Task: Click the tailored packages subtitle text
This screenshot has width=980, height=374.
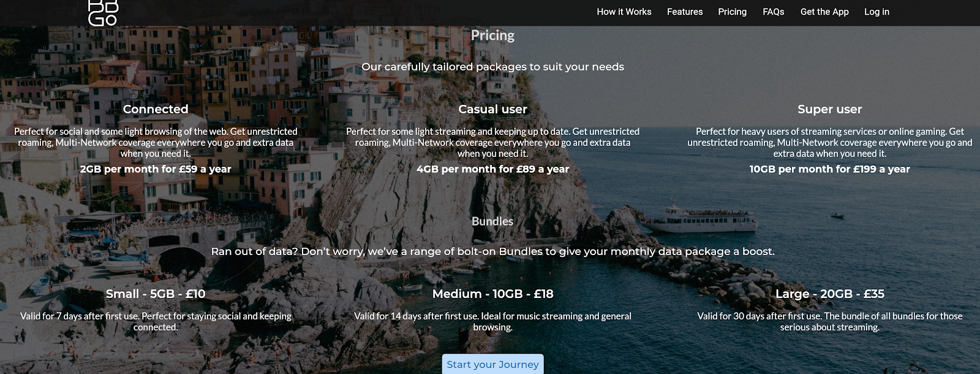Action: click(492, 67)
